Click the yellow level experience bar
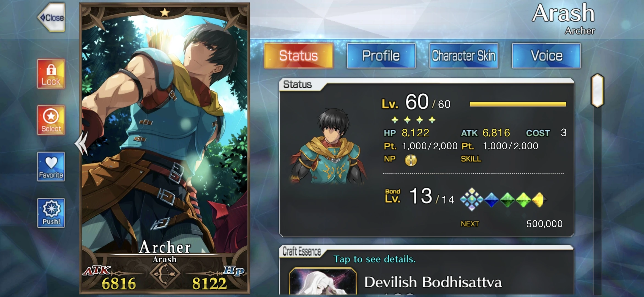The width and height of the screenshot is (644, 297). tap(518, 104)
